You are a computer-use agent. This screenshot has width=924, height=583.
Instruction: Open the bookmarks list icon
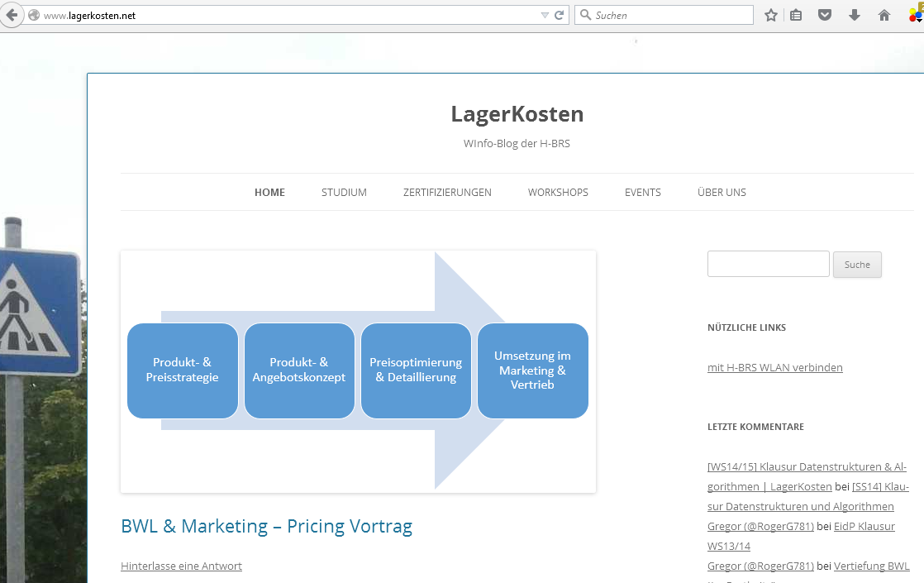(x=796, y=15)
